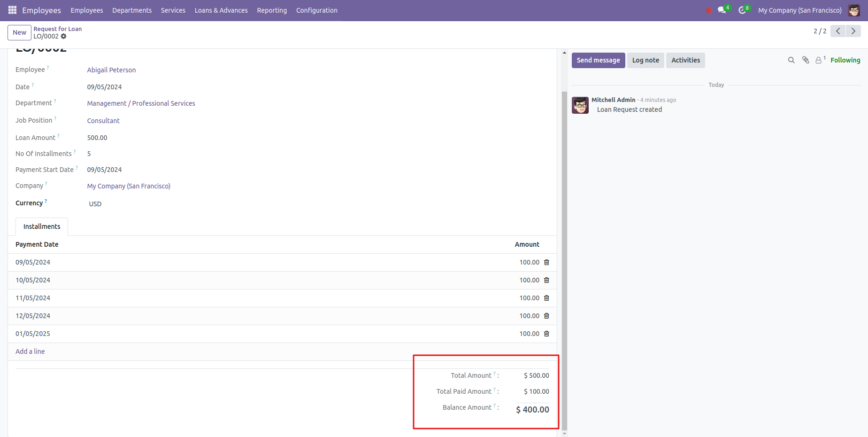The image size is (868, 437).
Task: Delete the 01/05/2025 installment line
Action: (x=546, y=334)
